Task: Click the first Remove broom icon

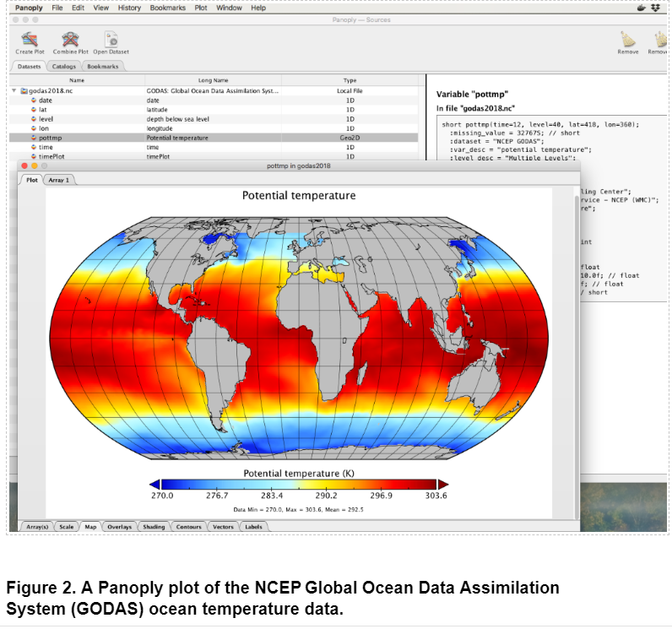Action: coord(628,39)
